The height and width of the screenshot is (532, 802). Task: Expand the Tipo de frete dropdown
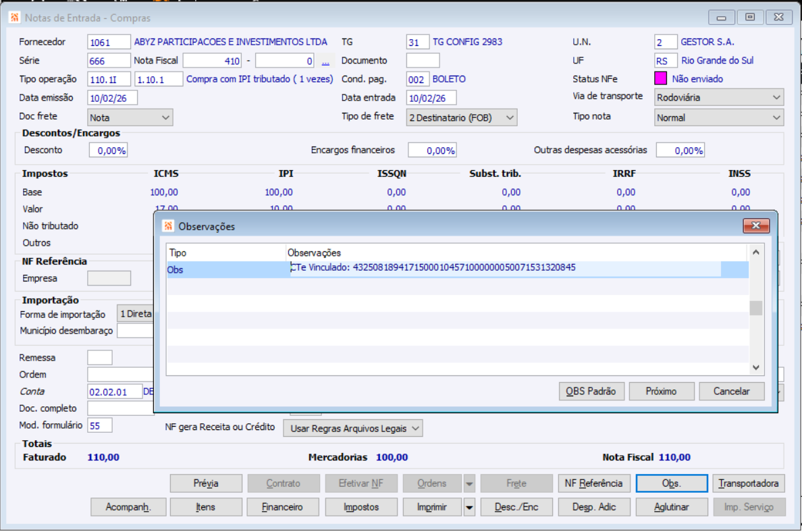coord(461,117)
